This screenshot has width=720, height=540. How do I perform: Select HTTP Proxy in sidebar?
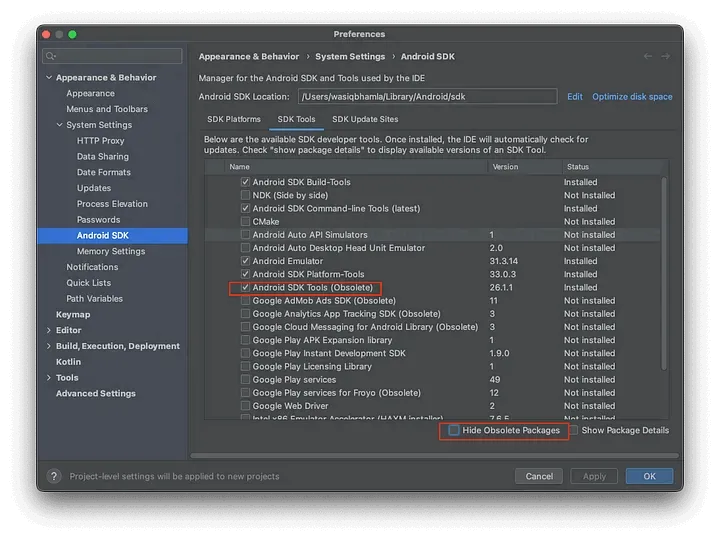(101, 141)
